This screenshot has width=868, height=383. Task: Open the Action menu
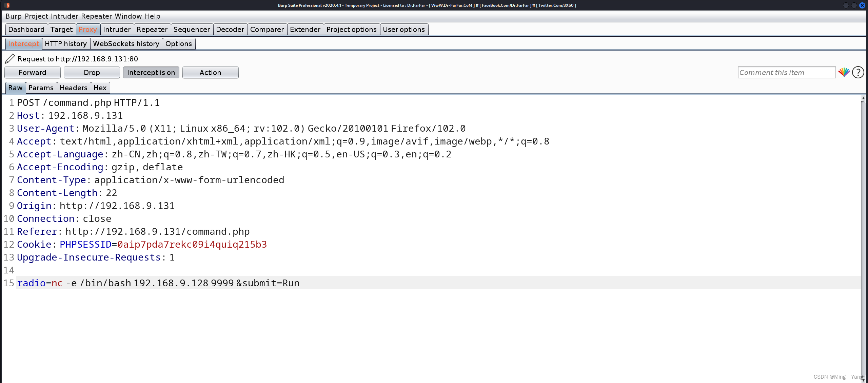point(210,72)
